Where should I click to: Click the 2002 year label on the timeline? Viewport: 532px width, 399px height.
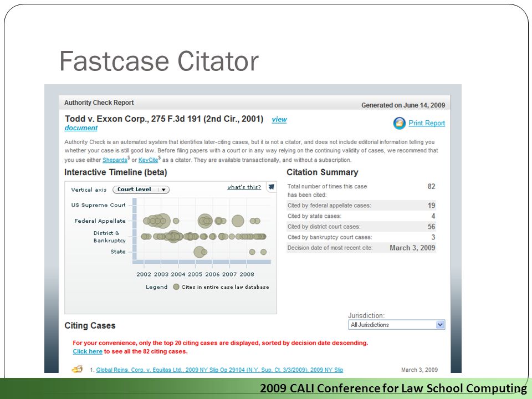click(144, 274)
